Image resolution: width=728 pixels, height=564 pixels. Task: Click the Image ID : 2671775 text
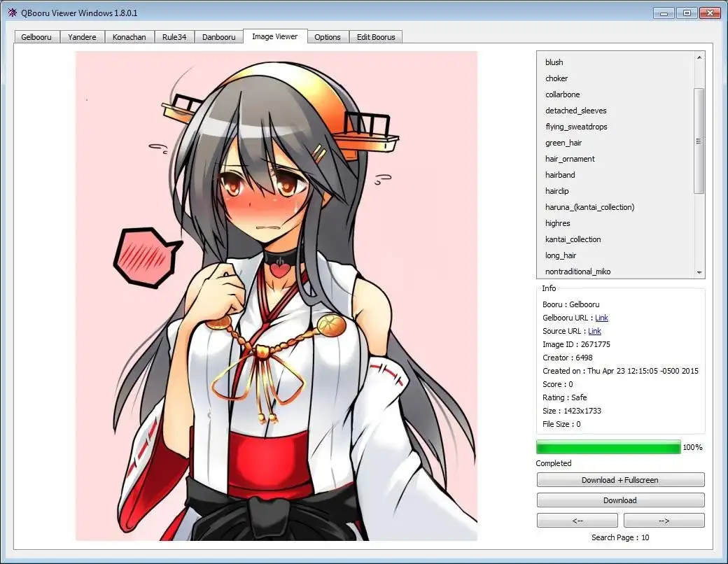[576, 344]
